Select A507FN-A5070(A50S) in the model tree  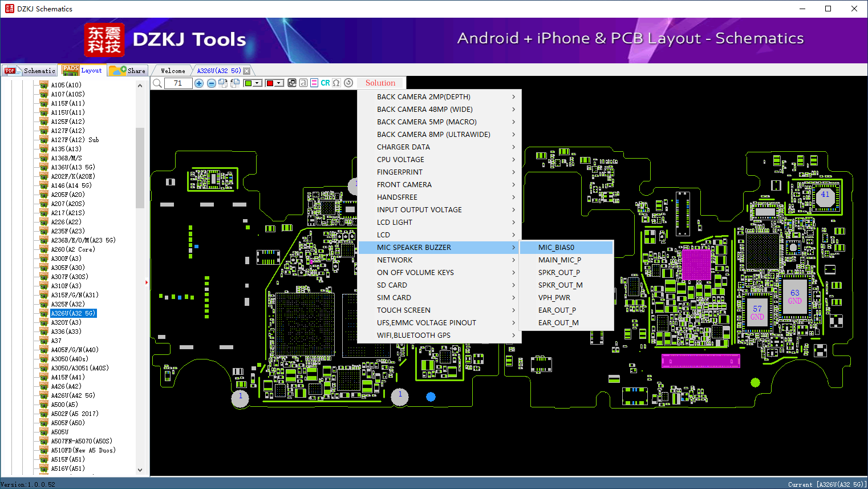[x=82, y=441]
